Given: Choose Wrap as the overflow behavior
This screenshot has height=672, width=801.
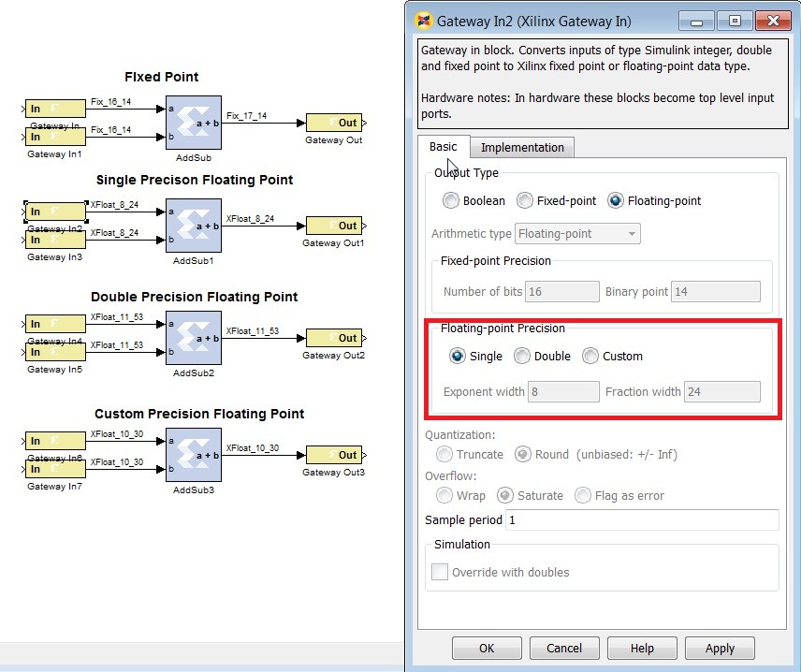Looking at the screenshot, I should click(x=444, y=495).
